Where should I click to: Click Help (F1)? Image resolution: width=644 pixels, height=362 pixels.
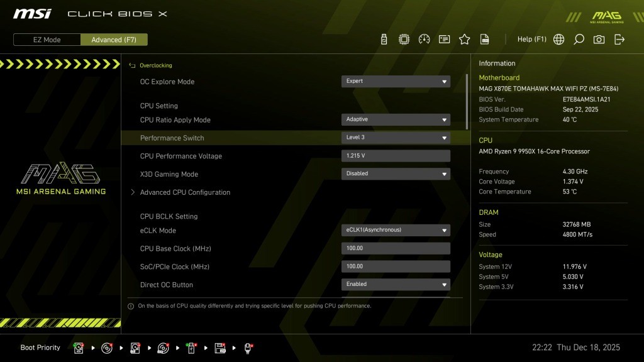click(x=531, y=40)
